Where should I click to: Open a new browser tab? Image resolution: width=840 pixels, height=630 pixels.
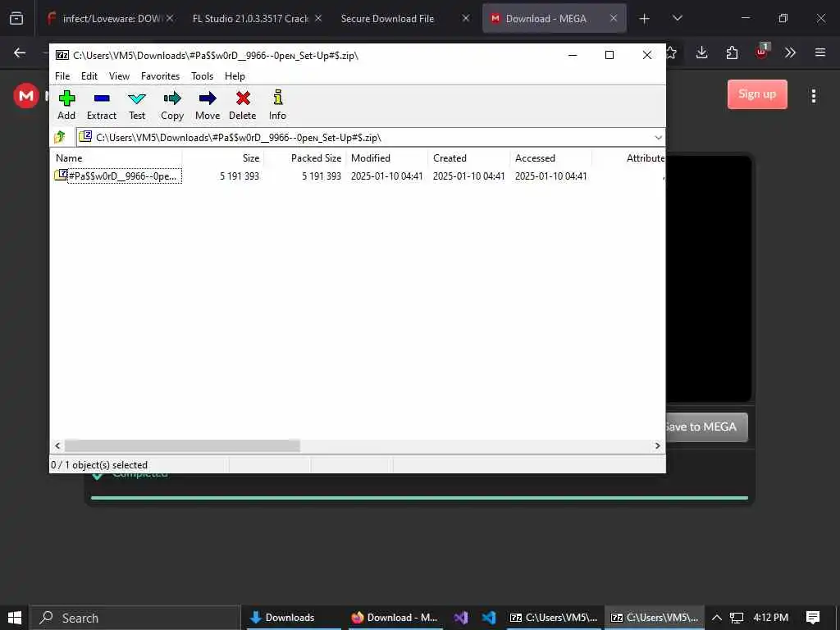point(644,19)
